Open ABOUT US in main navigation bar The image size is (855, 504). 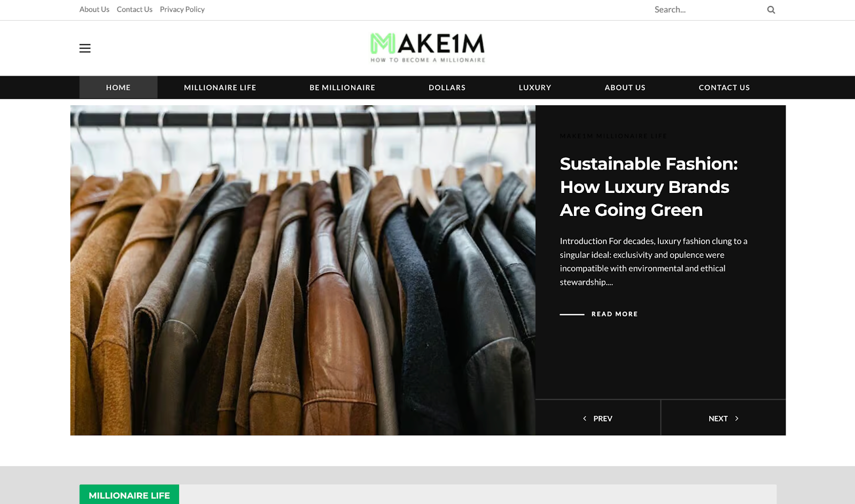625,87
